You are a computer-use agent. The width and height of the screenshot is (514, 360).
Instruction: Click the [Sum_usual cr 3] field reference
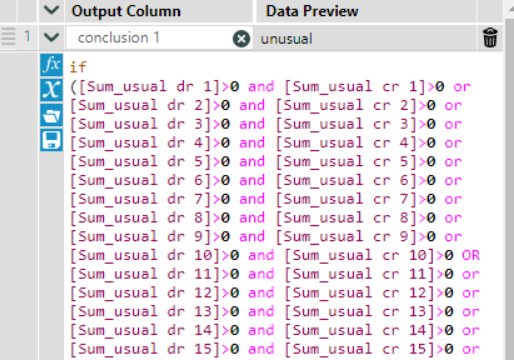[347, 124]
